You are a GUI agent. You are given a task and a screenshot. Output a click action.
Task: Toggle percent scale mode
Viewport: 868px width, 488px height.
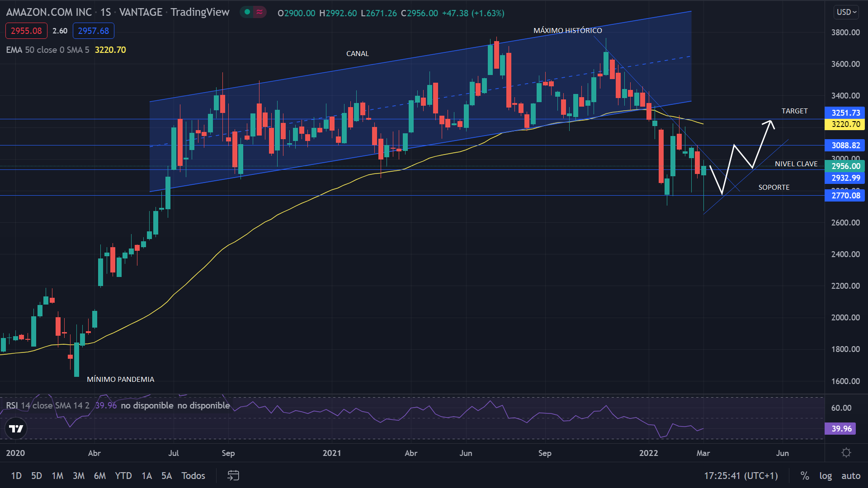pyautogui.click(x=805, y=475)
